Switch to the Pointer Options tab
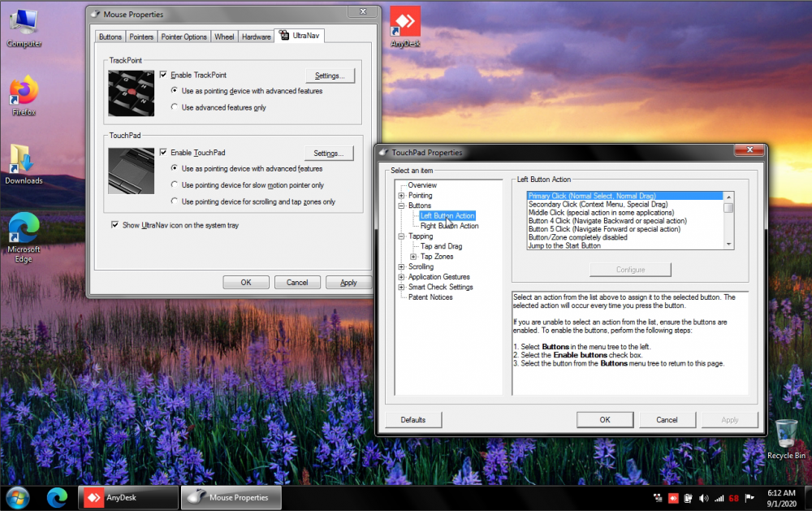The image size is (812, 511). 184,37
